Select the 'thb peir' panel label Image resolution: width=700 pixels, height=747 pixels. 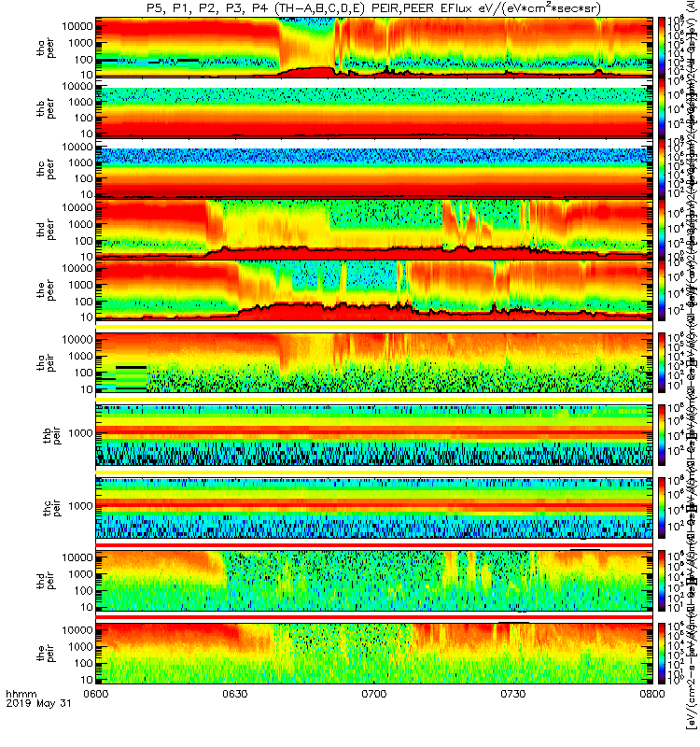pos(52,435)
